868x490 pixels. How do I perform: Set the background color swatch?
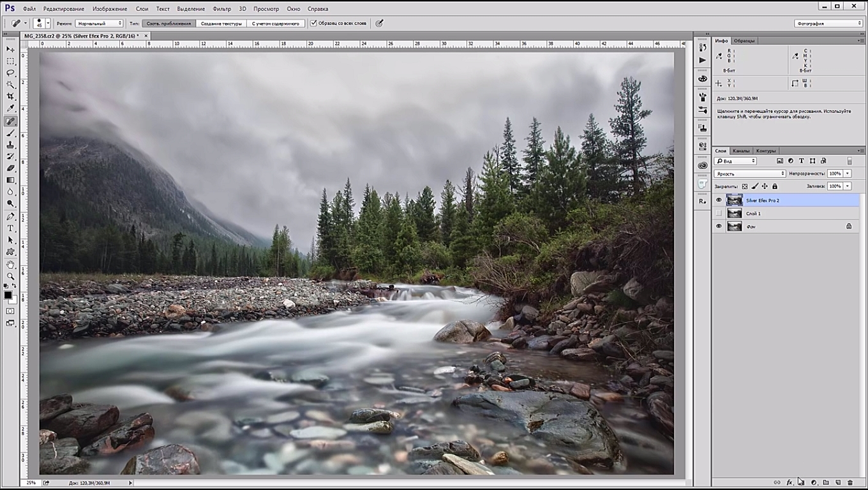(x=13, y=300)
